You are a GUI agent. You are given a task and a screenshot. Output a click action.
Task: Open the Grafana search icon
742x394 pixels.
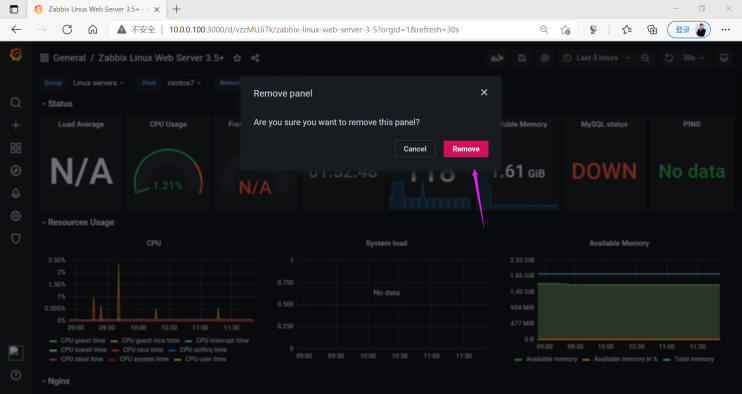[16, 103]
